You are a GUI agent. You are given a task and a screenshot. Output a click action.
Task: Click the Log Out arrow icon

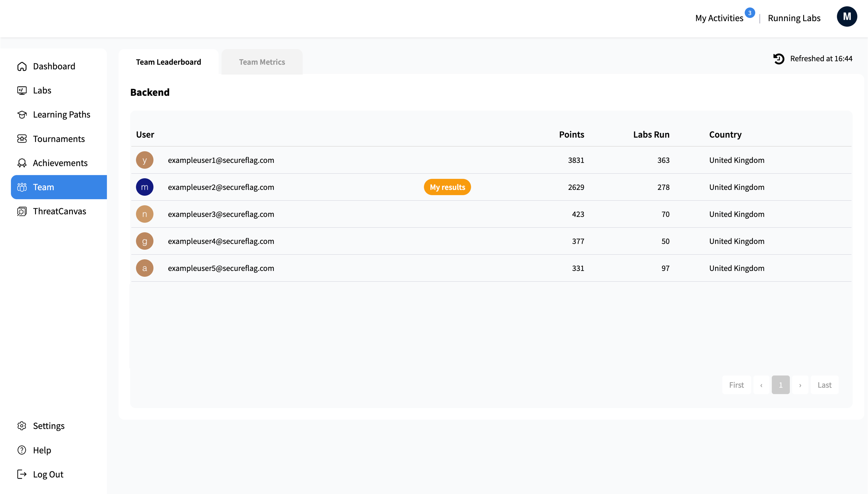coord(22,474)
